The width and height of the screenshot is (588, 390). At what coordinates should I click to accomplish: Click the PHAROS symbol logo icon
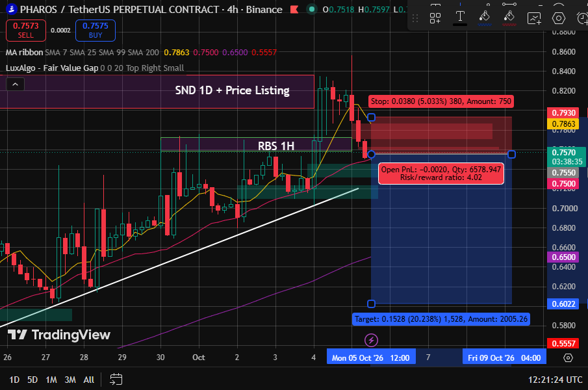(x=12, y=9)
